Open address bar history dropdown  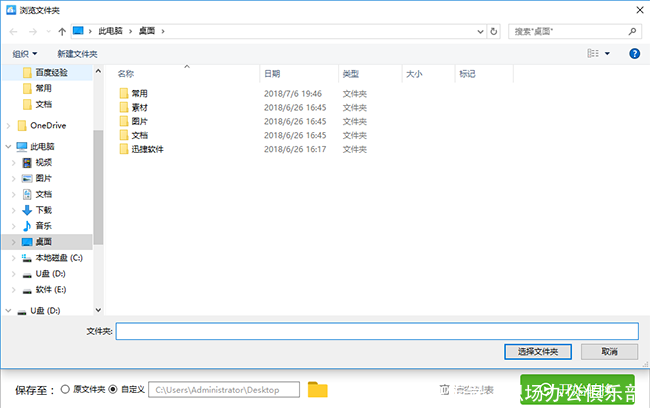click(x=480, y=32)
